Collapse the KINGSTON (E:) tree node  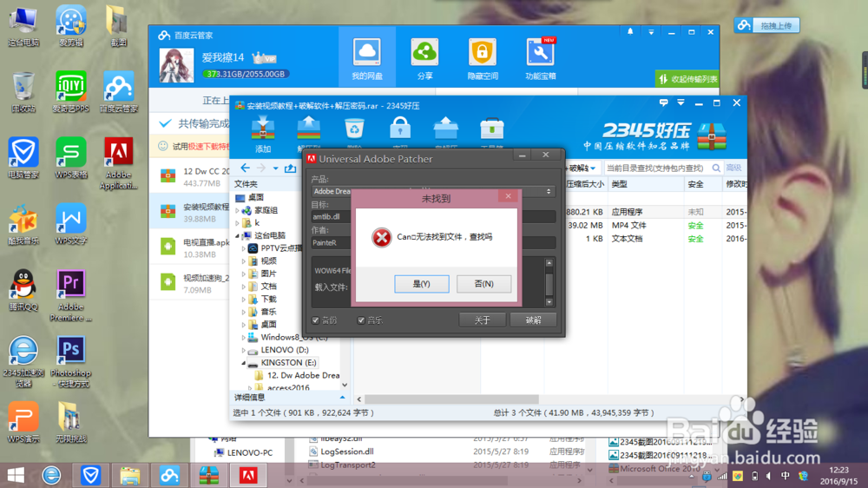coord(244,363)
